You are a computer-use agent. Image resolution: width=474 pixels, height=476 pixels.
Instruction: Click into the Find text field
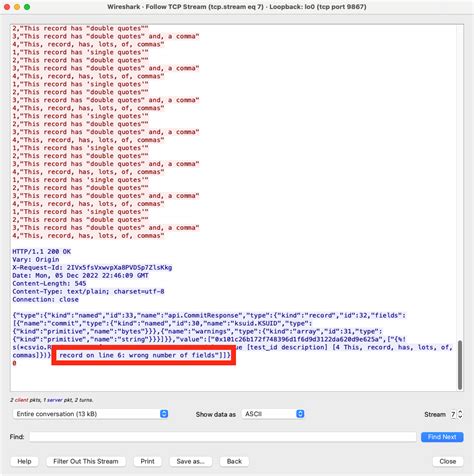pyautogui.click(x=222, y=437)
